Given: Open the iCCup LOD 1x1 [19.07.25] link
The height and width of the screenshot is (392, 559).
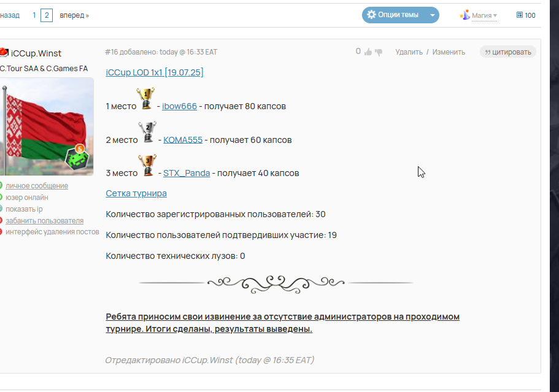Looking at the screenshot, I should click(x=155, y=72).
